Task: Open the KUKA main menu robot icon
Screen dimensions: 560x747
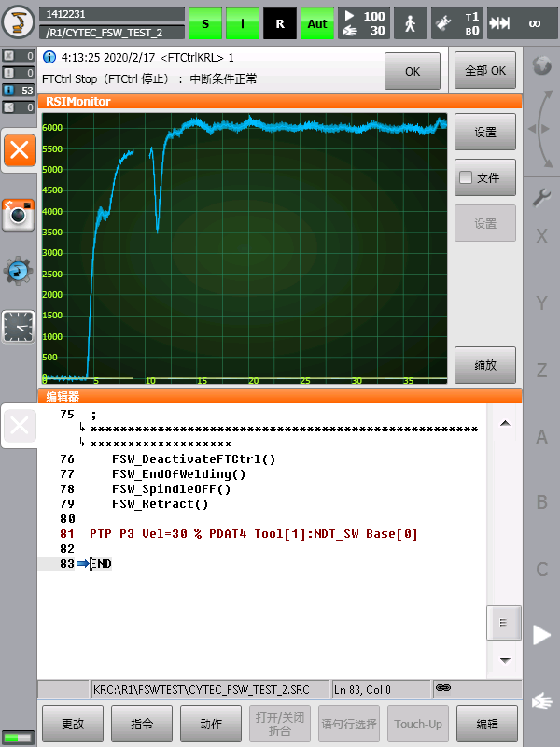Action: (x=19, y=22)
